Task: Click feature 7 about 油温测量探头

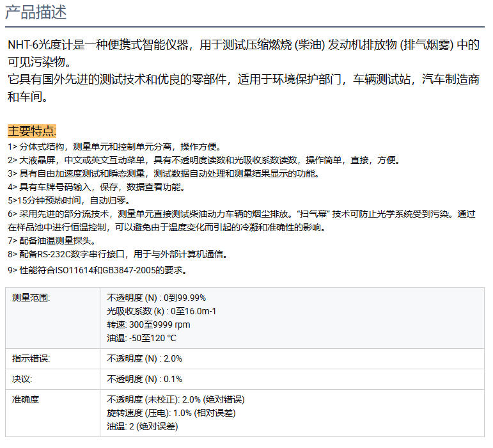Action: point(52,241)
